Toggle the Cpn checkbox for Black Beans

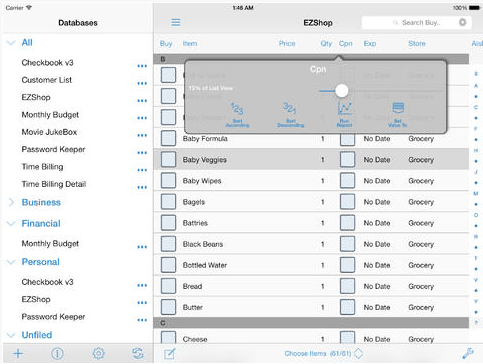[x=347, y=244]
